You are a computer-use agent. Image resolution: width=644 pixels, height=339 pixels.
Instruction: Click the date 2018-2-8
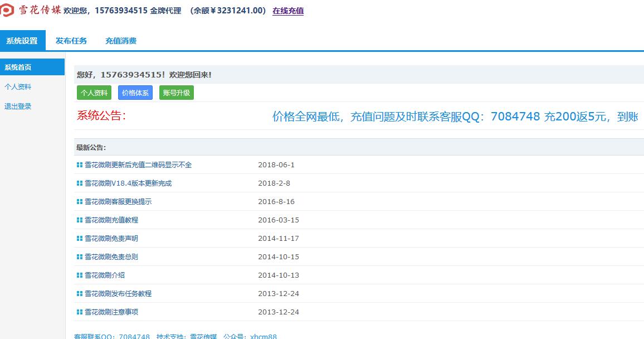pyautogui.click(x=274, y=183)
